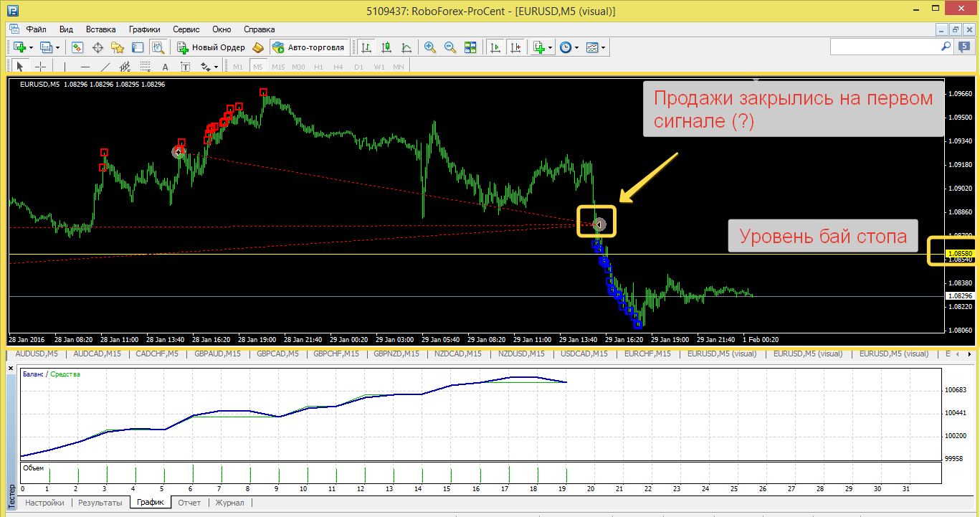Show the Market Watch window
Screen dimensions: 980x517
pyautogui.click(x=77, y=47)
